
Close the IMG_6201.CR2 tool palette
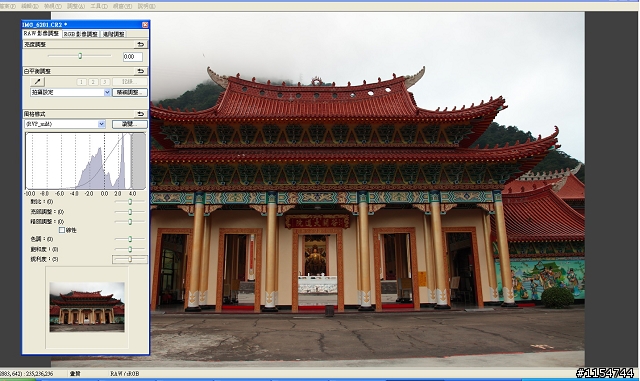click(145, 25)
